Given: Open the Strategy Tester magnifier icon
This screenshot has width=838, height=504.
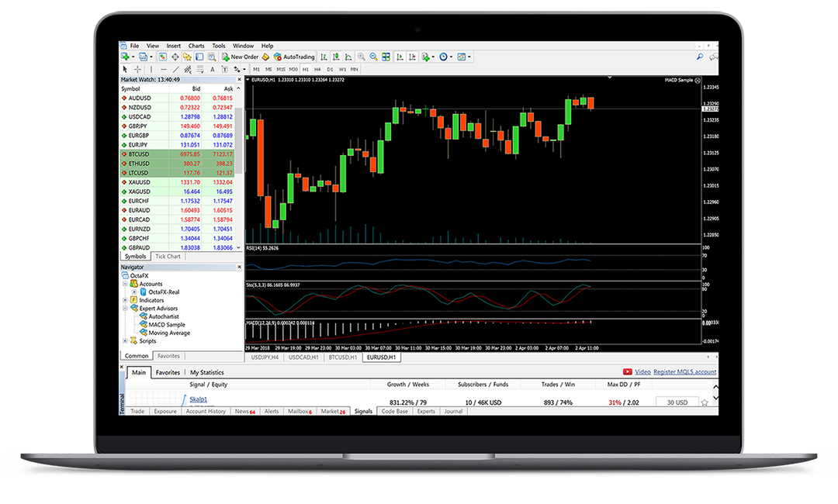Looking at the screenshot, I should coord(212,57).
